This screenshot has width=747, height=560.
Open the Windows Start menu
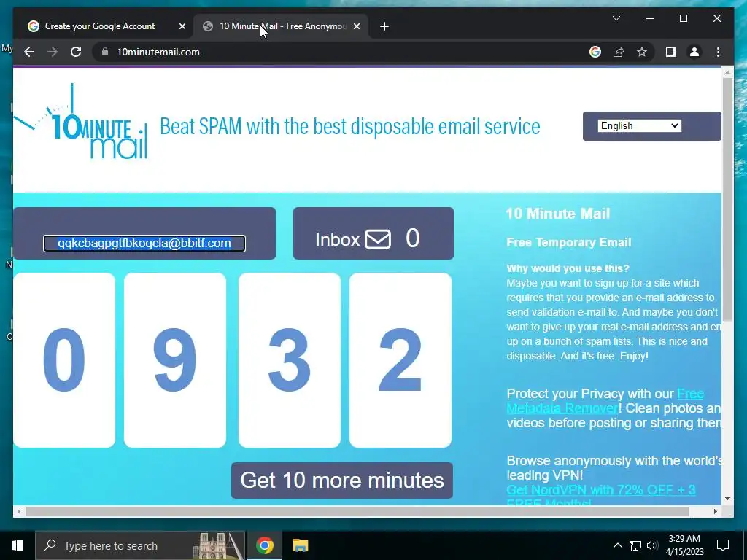point(18,545)
